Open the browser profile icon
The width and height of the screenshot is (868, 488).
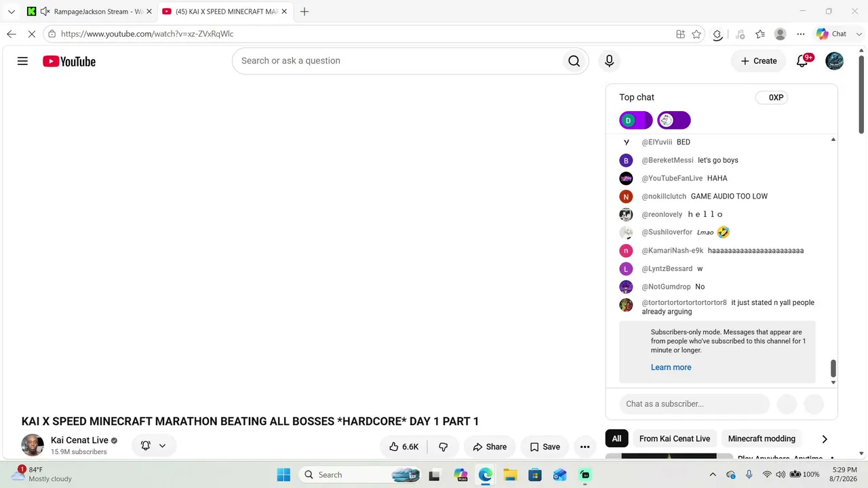[x=781, y=34]
